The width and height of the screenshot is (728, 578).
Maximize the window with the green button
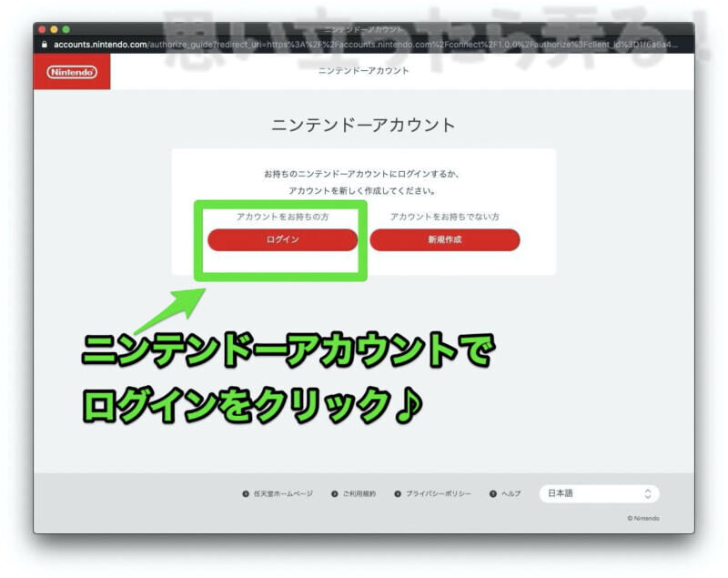[x=66, y=30]
